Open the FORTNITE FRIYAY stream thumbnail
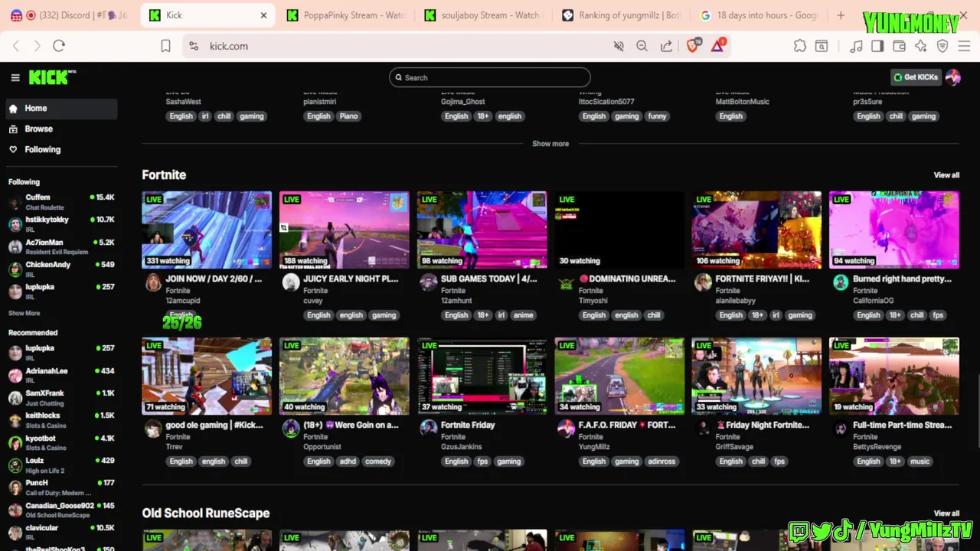The image size is (980, 551). [x=756, y=230]
